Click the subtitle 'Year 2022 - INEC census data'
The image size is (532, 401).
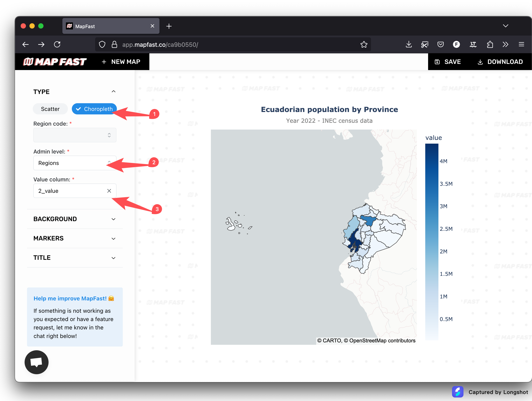329,121
